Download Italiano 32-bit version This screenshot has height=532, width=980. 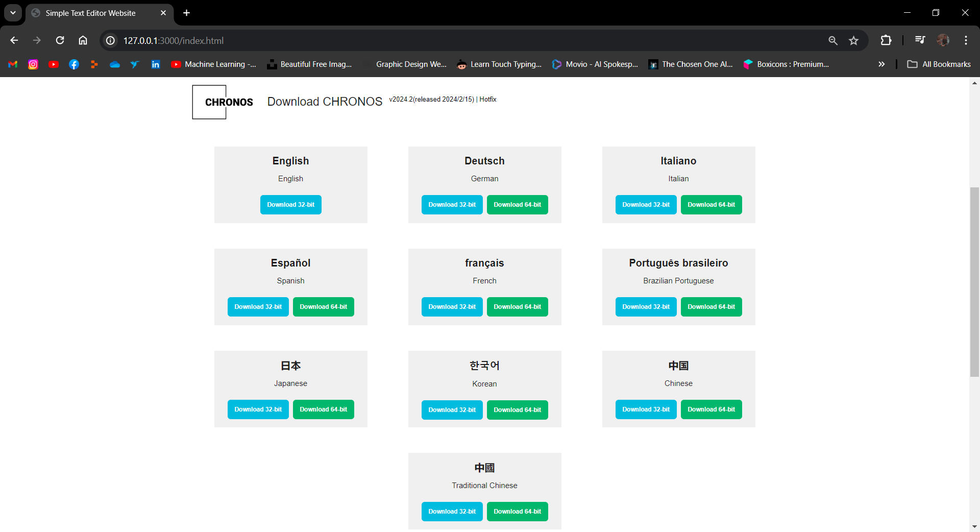pyautogui.click(x=646, y=205)
